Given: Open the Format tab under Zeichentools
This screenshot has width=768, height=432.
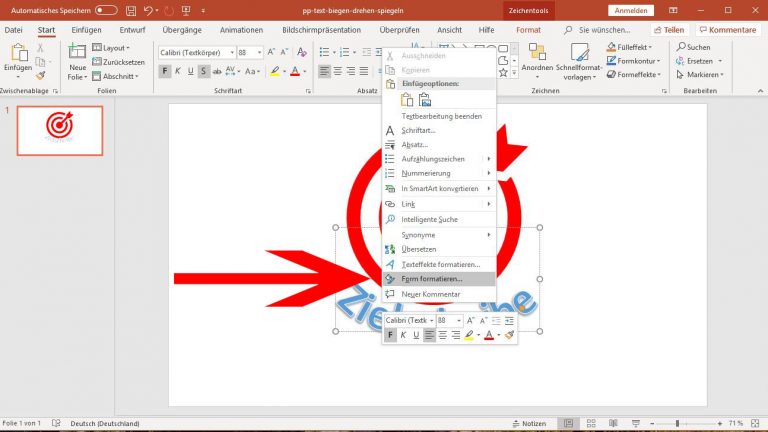Looking at the screenshot, I should tap(528, 30).
